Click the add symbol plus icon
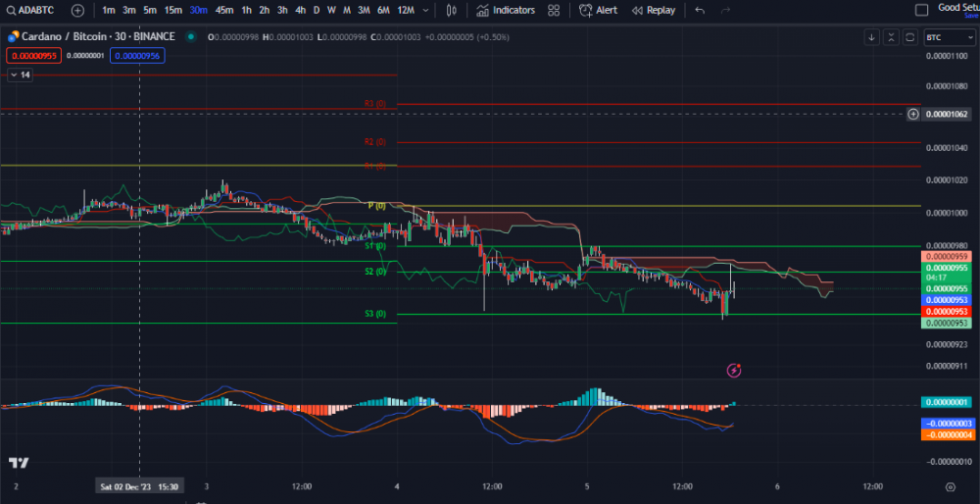The width and height of the screenshot is (980, 504). click(77, 10)
